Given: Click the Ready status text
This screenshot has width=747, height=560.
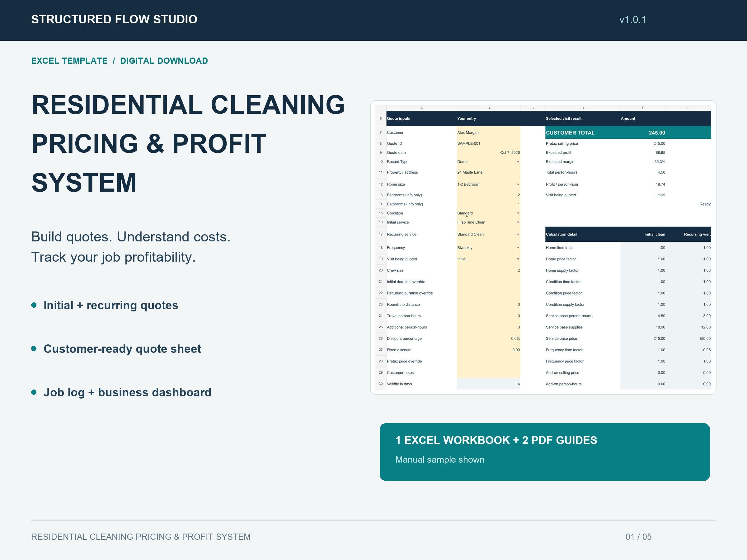Looking at the screenshot, I should pos(705,204).
